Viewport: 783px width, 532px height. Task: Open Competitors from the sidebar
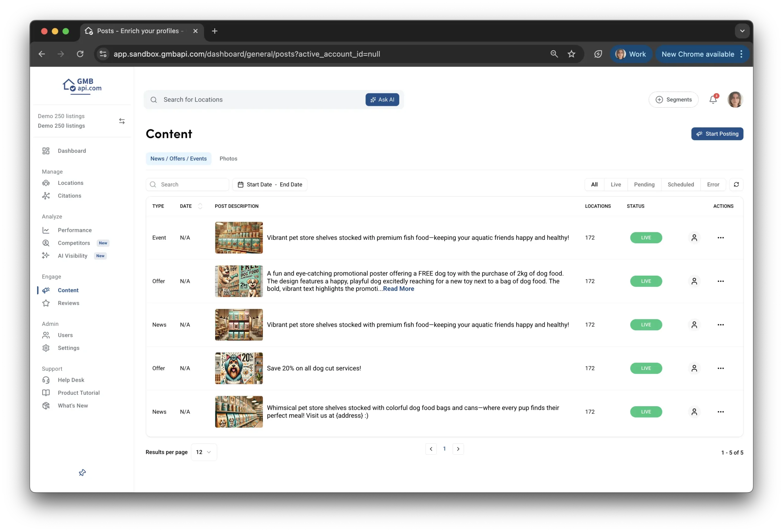(74, 243)
